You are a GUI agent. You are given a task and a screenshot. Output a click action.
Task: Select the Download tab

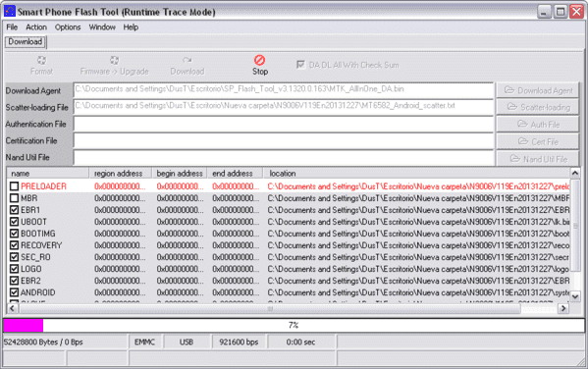click(26, 41)
